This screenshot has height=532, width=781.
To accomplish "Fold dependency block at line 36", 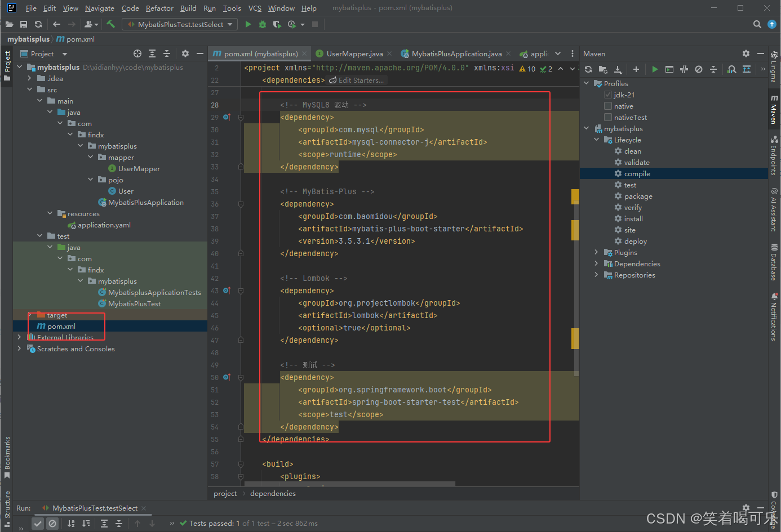I will click(241, 204).
